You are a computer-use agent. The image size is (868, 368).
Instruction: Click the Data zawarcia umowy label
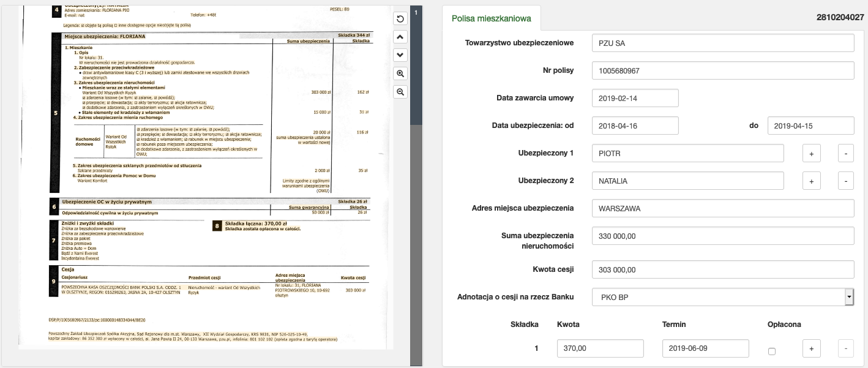pos(535,98)
